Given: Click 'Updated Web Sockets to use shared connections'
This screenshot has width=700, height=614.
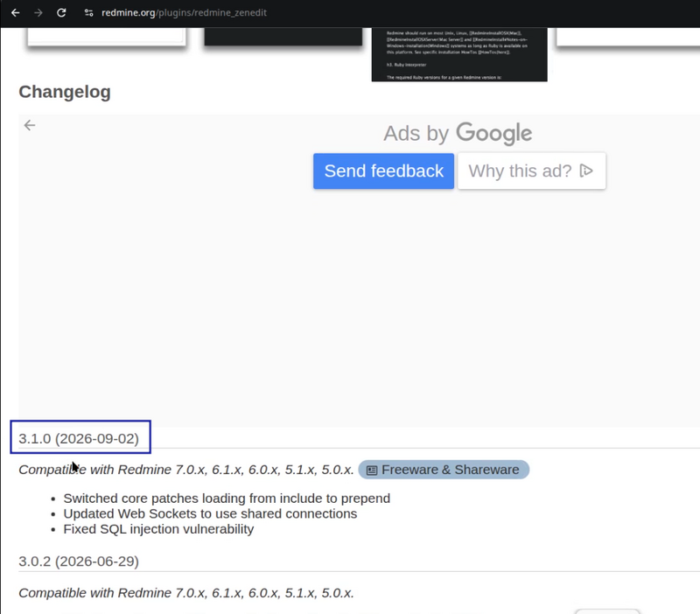Looking at the screenshot, I should pyautogui.click(x=210, y=513).
